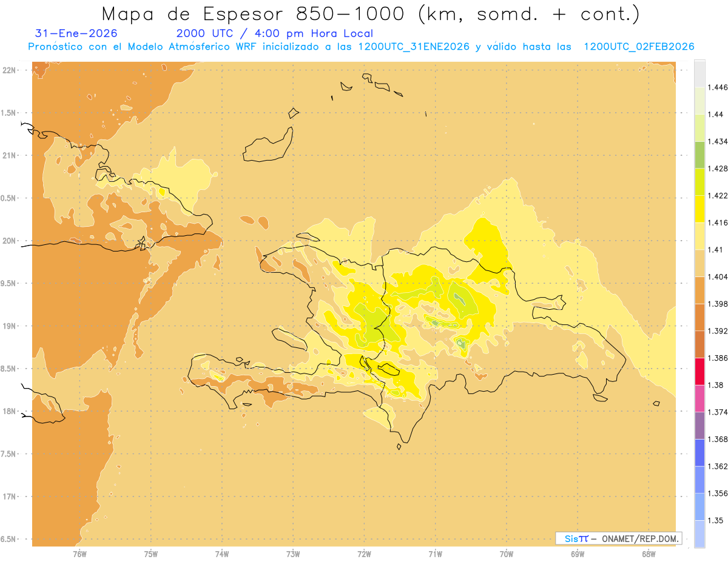
Task: Click the colorbar value 1.434
Action: pos(718,141)
